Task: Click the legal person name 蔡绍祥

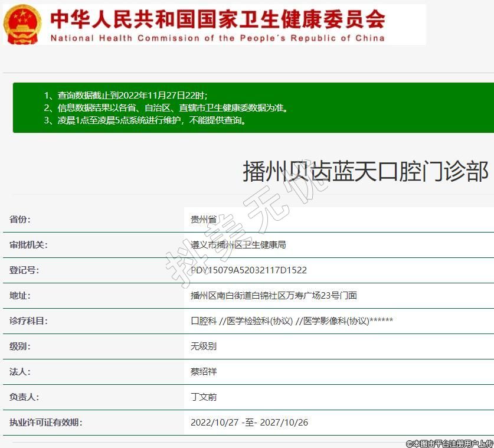Action: 203,372
